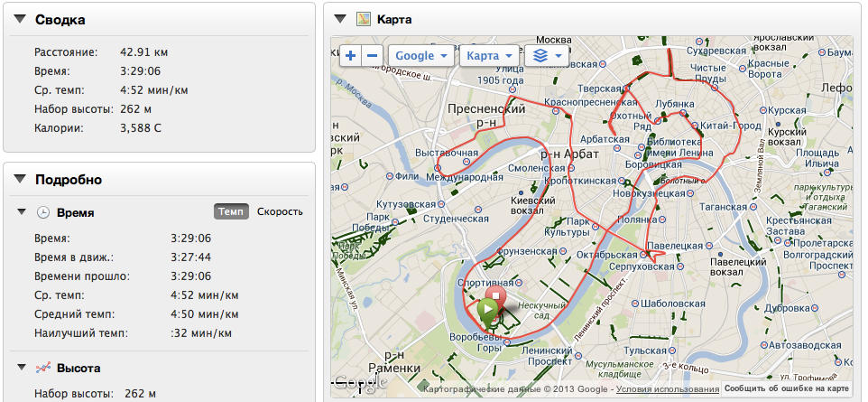Collapse the Время section

pyautogui.click(x=22, y=211)
